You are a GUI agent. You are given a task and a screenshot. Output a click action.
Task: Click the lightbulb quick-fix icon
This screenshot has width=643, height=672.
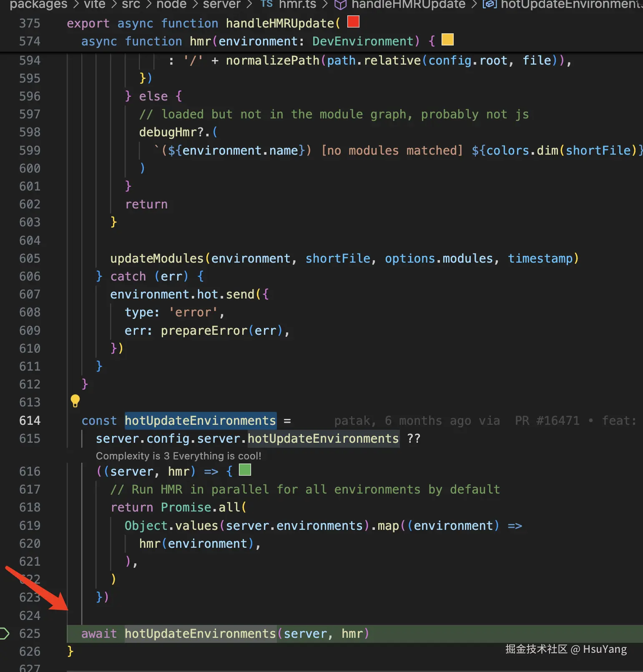click(75, 401)
